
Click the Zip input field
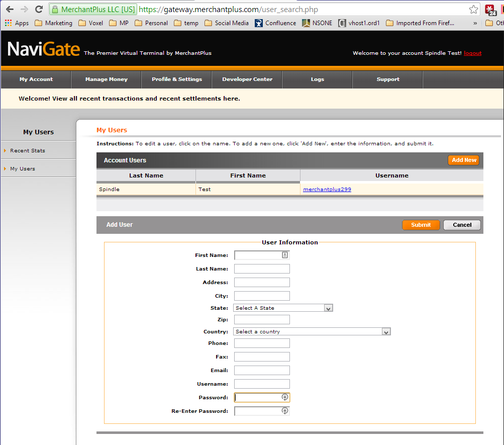click(262, 320)
